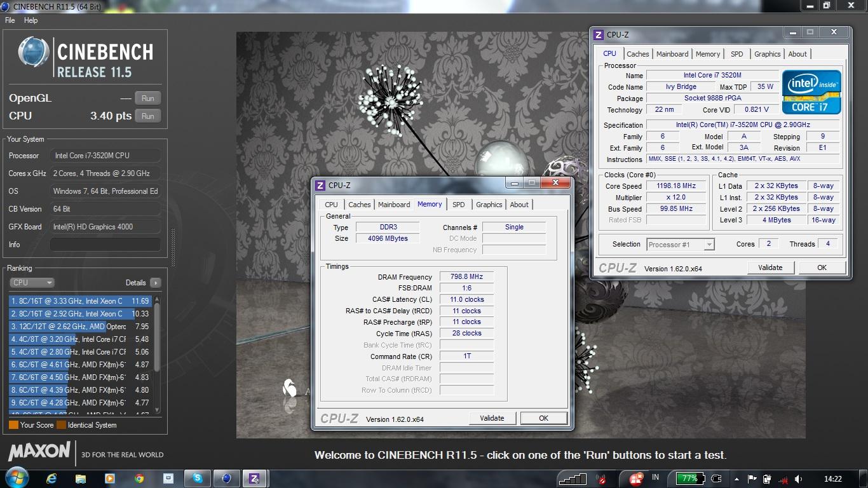This screenshot has width=868, height=488.
Task: Open the Windows Start menu orb
Action: 17,477
